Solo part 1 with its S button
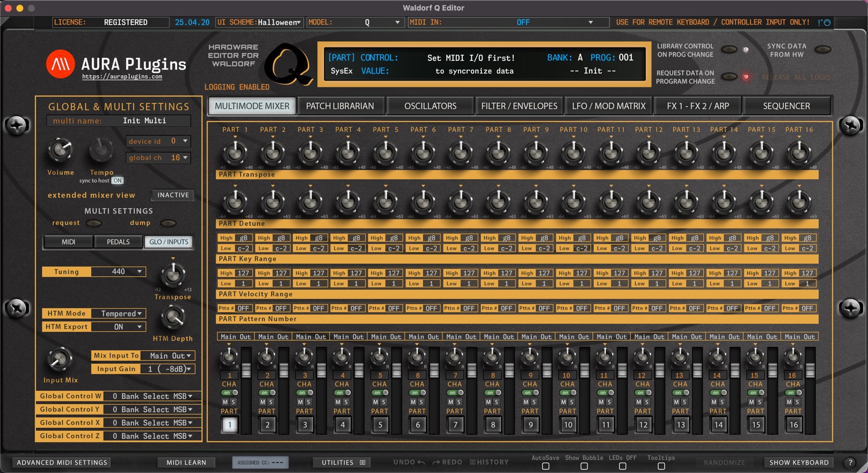The image size is (868, 473). coord(233,402)
